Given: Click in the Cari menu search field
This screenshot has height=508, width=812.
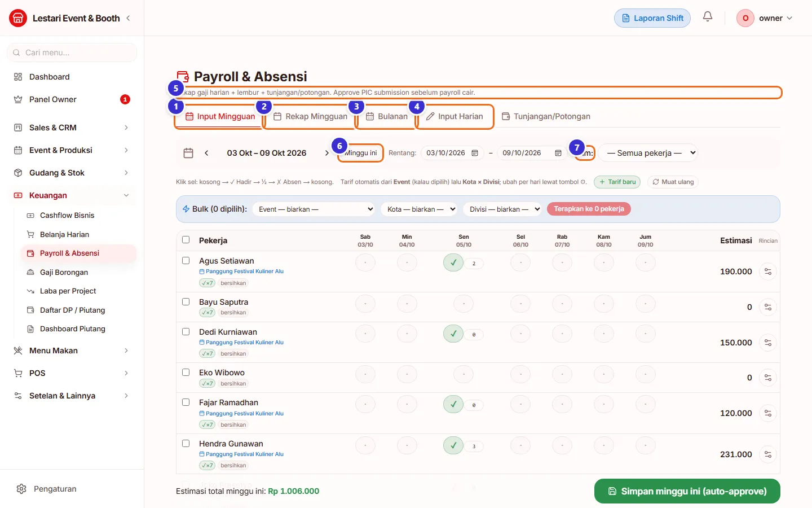Looking at the screenshot, I should point(72,52).
